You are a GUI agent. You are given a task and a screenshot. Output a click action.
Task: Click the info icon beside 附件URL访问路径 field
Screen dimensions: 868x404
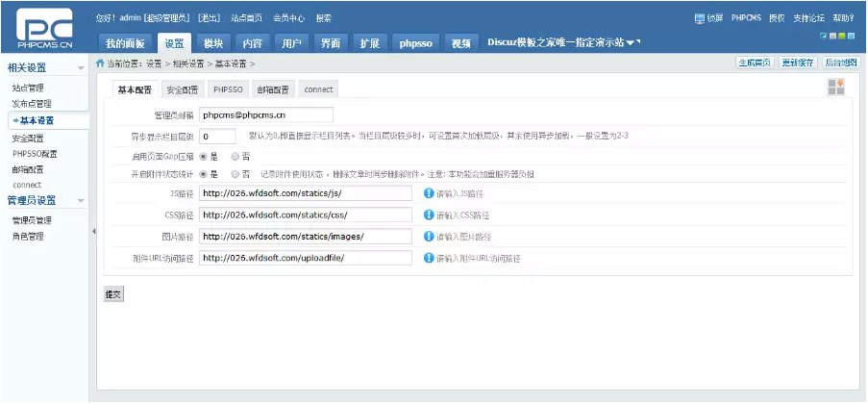pos(429,258)
